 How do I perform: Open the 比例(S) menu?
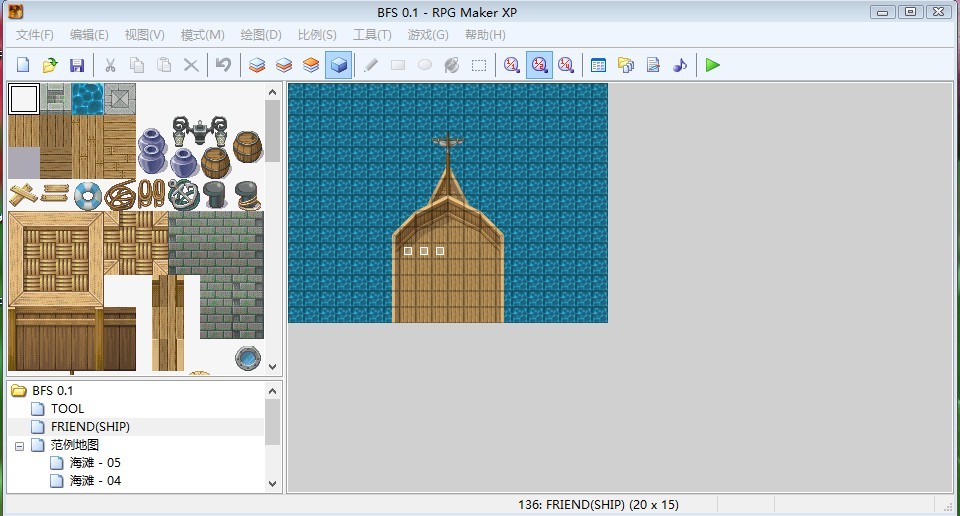[x=317, y=35]
